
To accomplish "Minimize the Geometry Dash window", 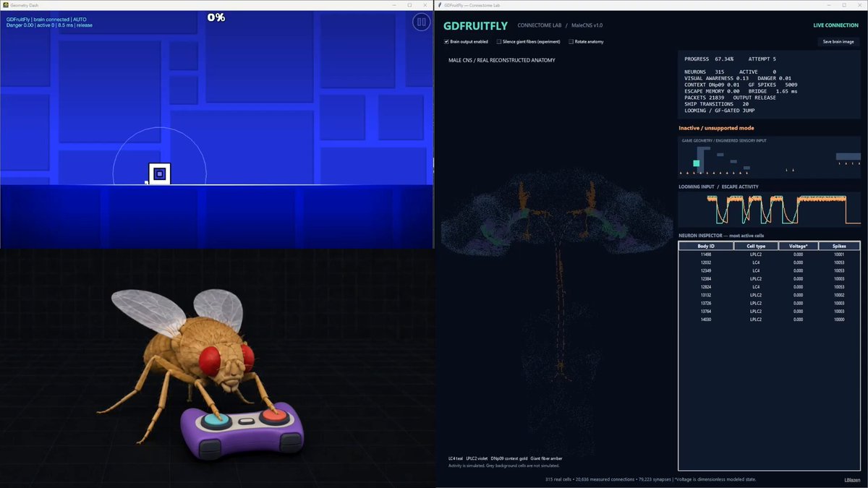I will 395,5.
